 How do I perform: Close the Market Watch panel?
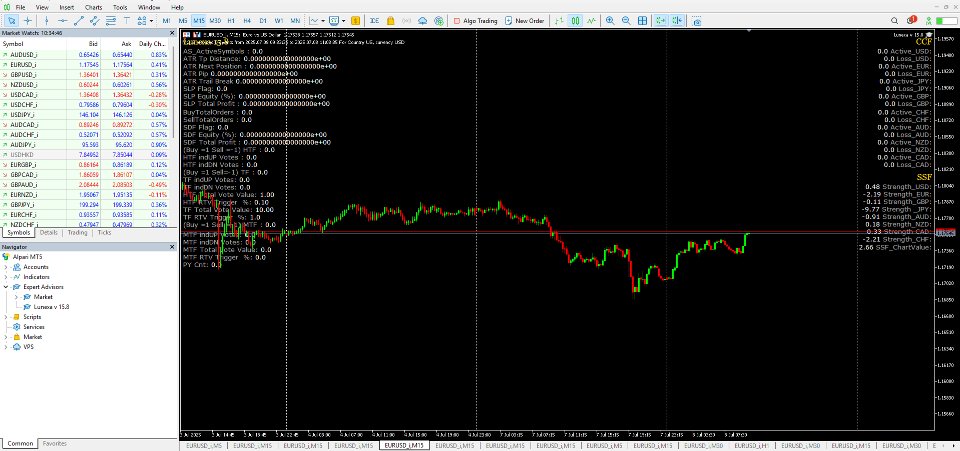pos(173,32)
